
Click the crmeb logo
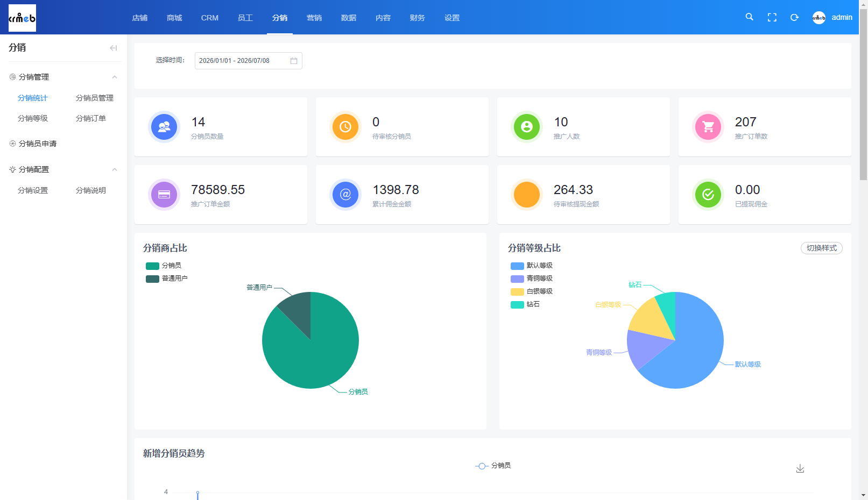click(22, 18)
